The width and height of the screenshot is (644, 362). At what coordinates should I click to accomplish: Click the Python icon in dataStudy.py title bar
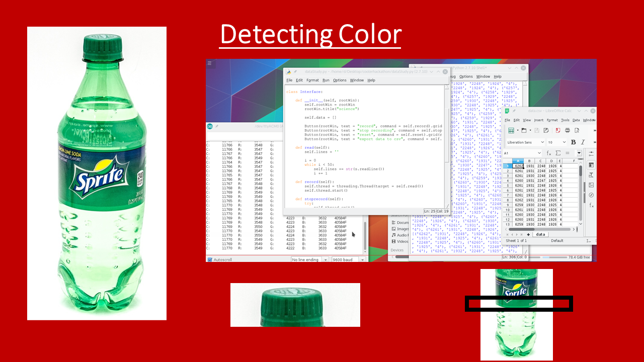pyautogui.click(x=289, y=72)
